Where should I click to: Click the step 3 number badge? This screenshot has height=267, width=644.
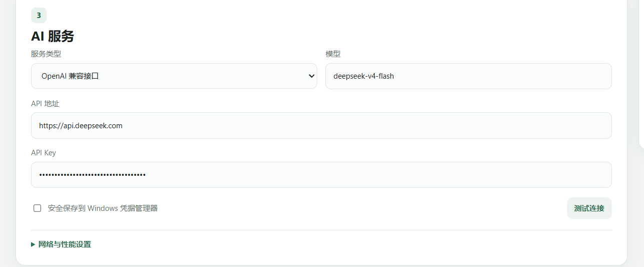coord(39,16)
